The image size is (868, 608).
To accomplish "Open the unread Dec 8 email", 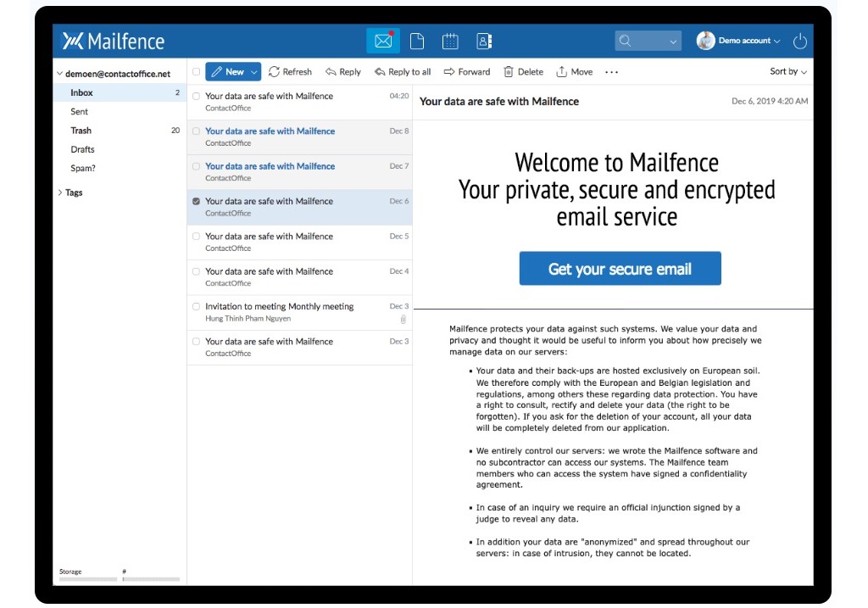I will click(299, 137).
